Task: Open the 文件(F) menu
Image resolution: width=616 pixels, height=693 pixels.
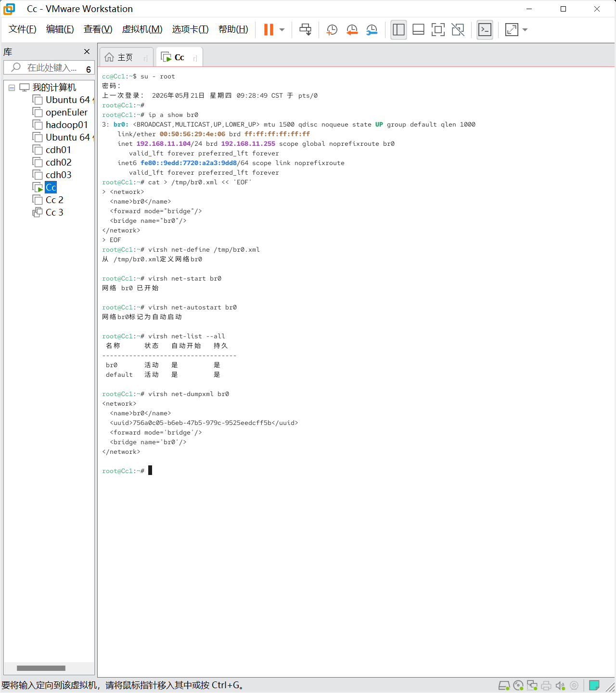Action: 23,29
